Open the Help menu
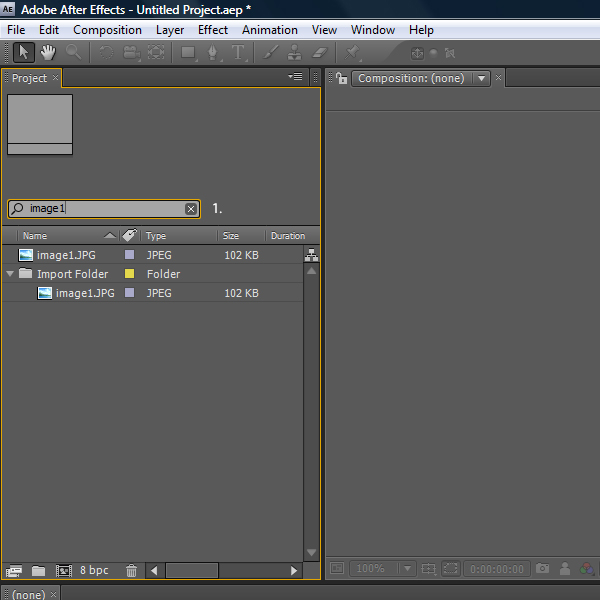The height and width of the screenshot is (600, 600). 421,30
